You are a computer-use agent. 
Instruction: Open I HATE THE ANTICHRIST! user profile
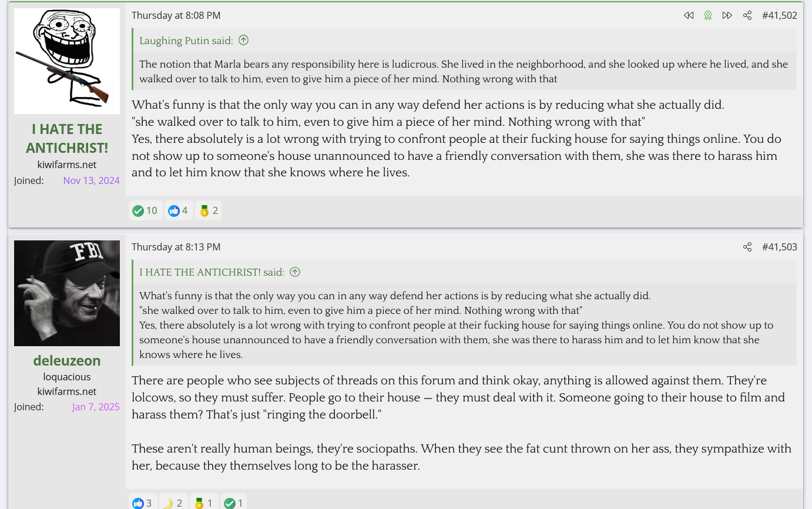tap(67, 138)
